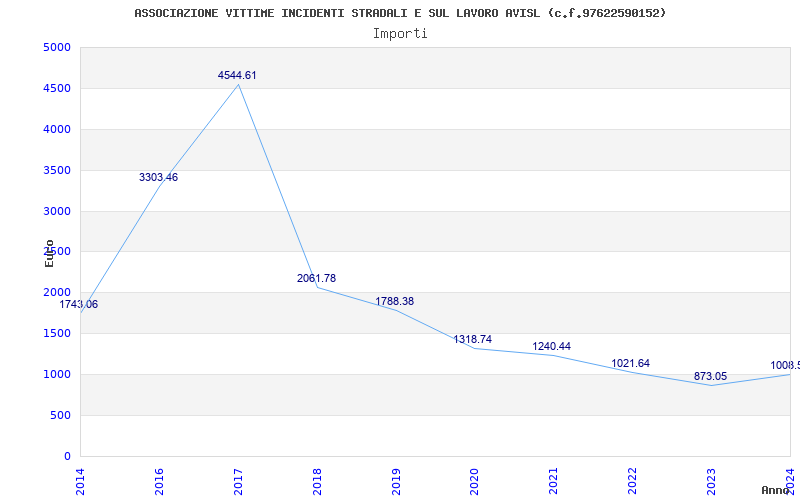Select the 1021.64 data label

point(631,364)
